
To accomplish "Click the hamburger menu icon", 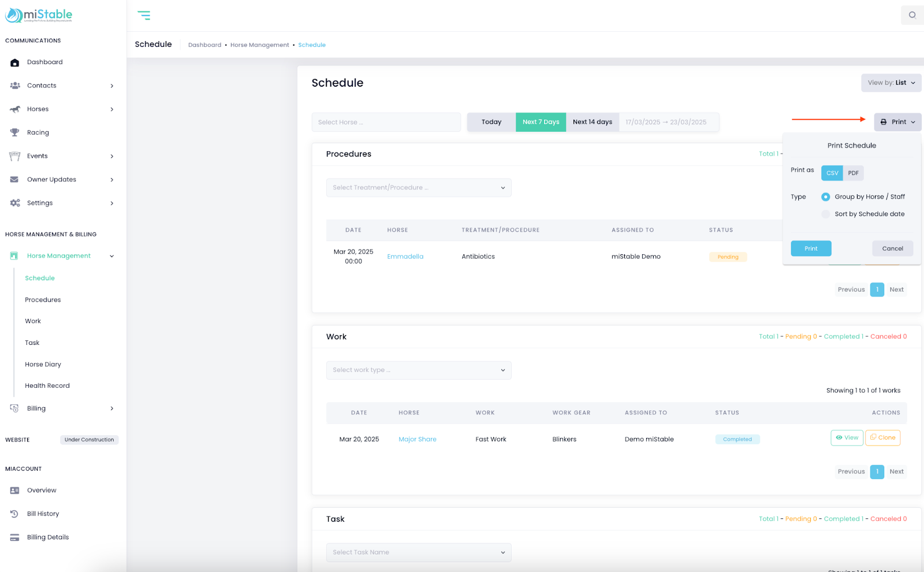I will (x=144, y=16).
